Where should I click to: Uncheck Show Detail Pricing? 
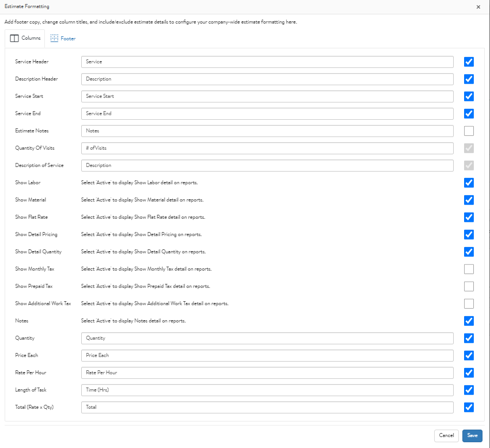tap(469, 234)
